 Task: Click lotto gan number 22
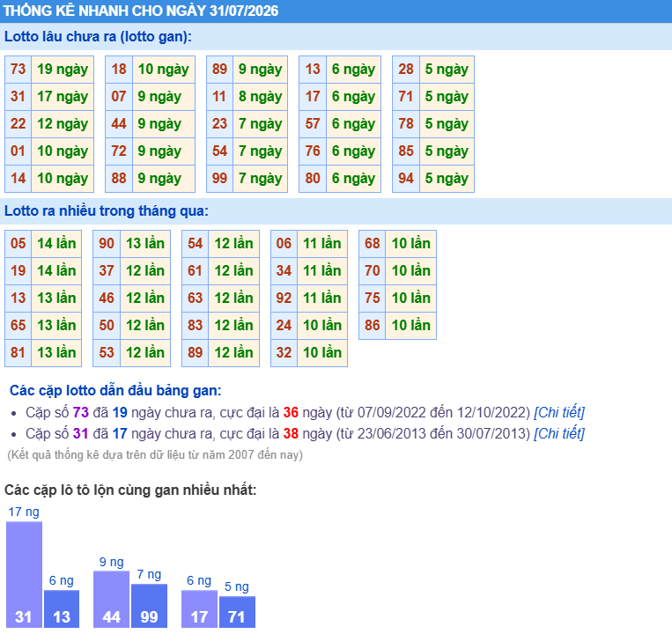point(18,124)
